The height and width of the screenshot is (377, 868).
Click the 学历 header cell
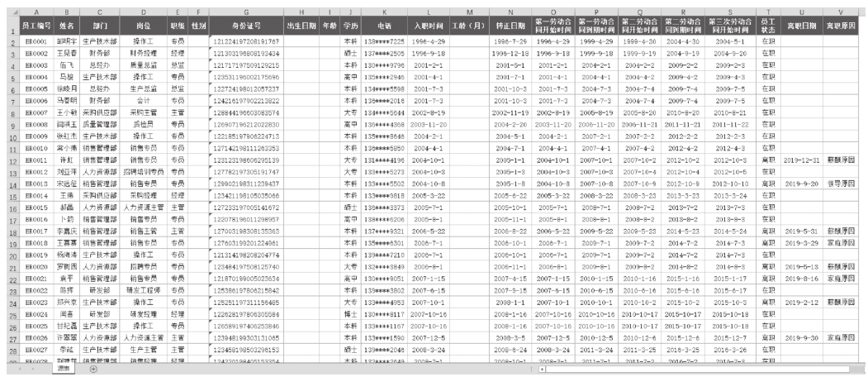click(349, 26)
